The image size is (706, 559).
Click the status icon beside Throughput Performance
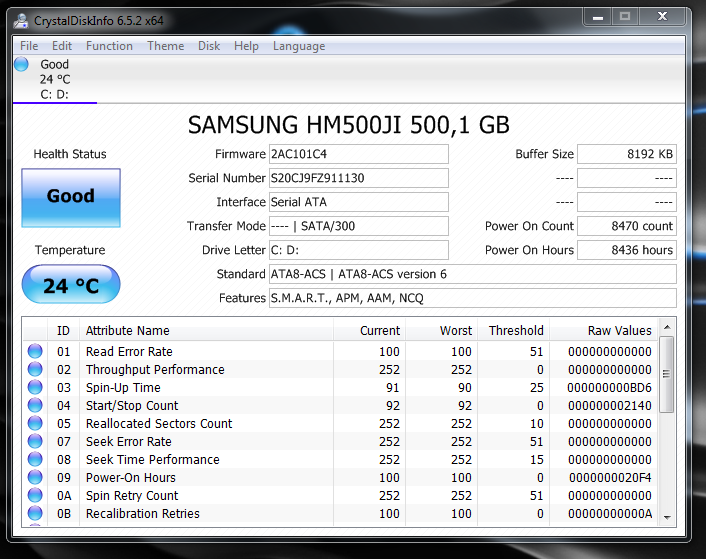(35, 370)
